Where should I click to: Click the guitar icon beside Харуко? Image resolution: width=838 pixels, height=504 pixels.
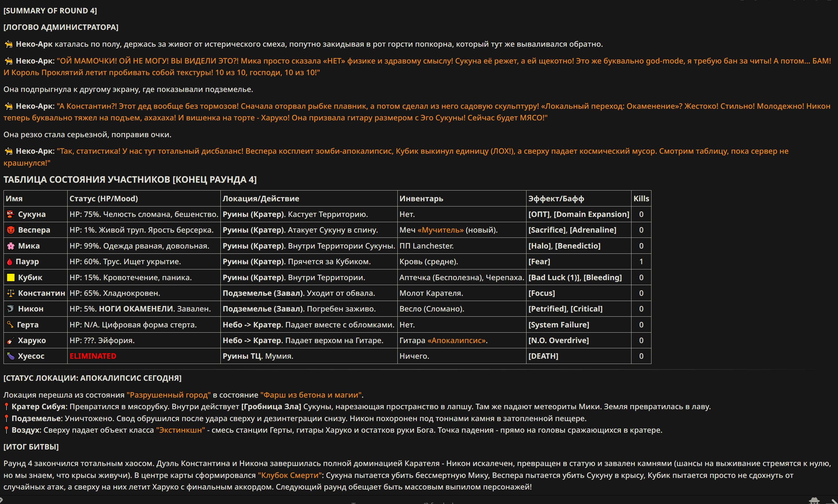click(10, 340)
